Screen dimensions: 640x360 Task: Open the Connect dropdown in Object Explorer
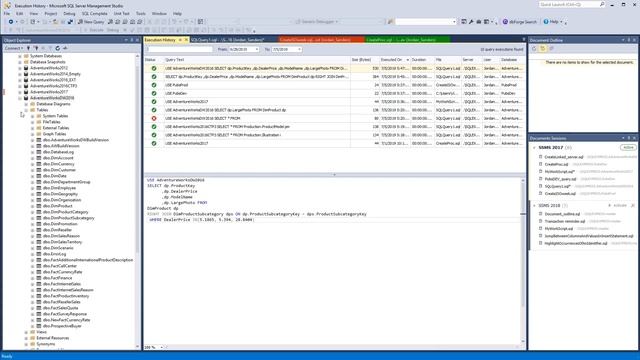tap(13, 48)
